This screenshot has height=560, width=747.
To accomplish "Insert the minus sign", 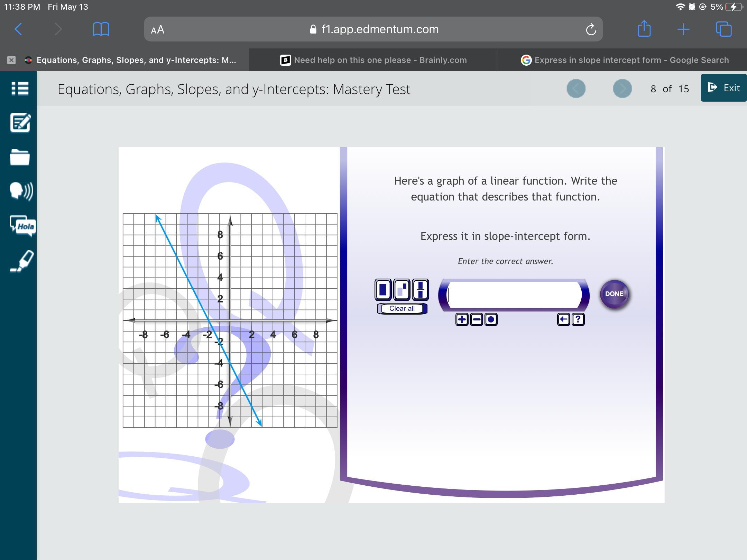I will tap(476, 319).
